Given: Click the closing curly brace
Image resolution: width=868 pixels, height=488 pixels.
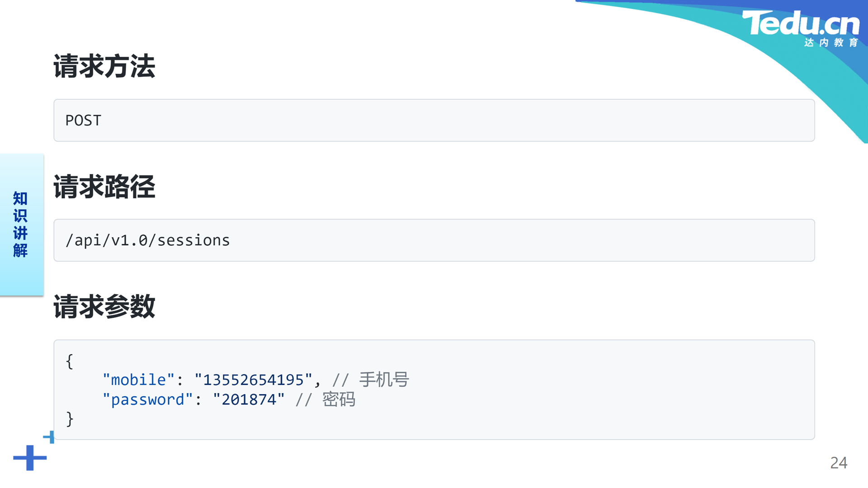Looking at the screenshot, I should tap(69, 419).
